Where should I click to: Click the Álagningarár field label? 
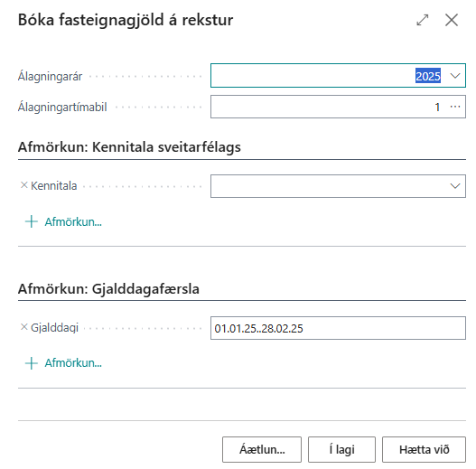50,76
